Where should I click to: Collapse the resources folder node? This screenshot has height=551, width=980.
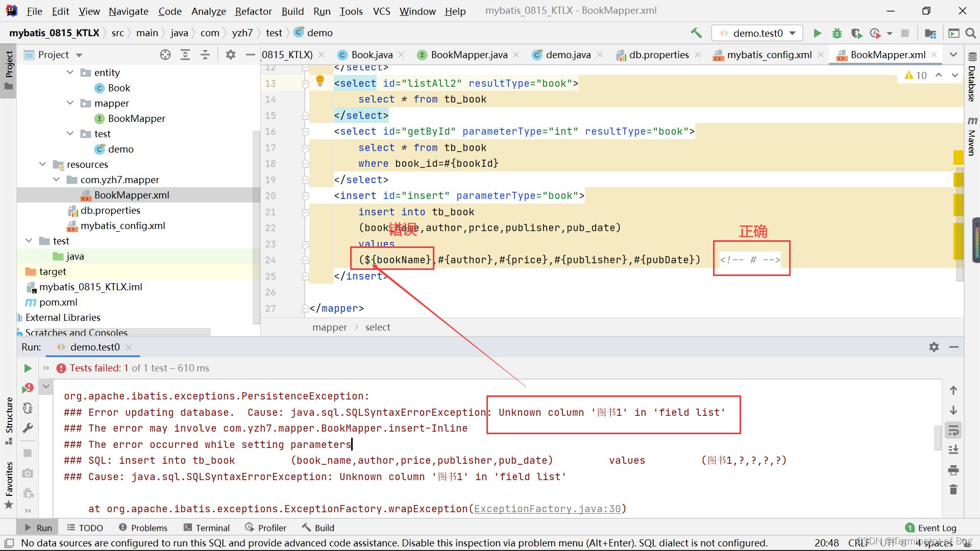pyautogui.click(x=43, y=164)
